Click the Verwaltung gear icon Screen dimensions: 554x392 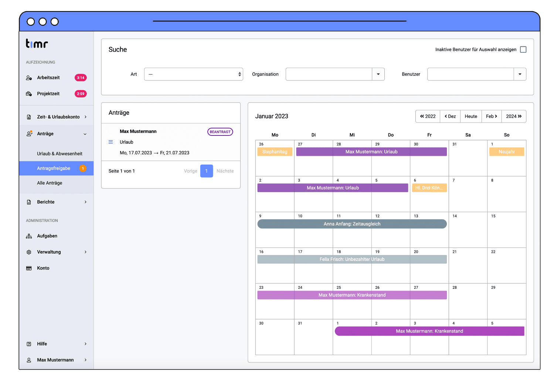pyautogui.click(x=29, y=252)
